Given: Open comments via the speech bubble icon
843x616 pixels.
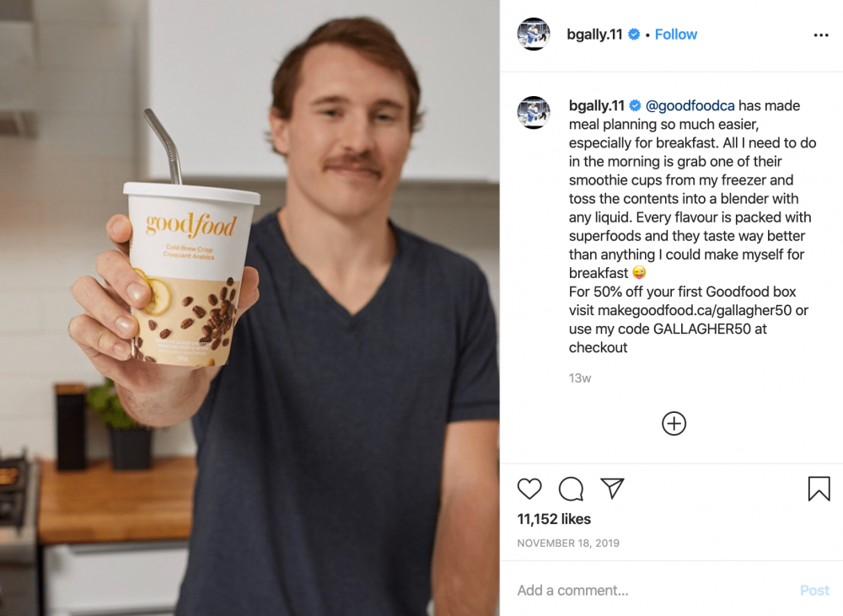Looking at the screenshot, I should (x=571, y=489).
